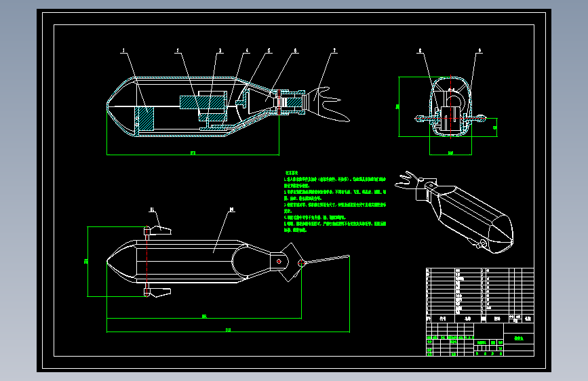Image resolution: width=588 pixels, height=381 pixels.
Task: Select the green technical requirements text block
Action: [x=335, y=201]
